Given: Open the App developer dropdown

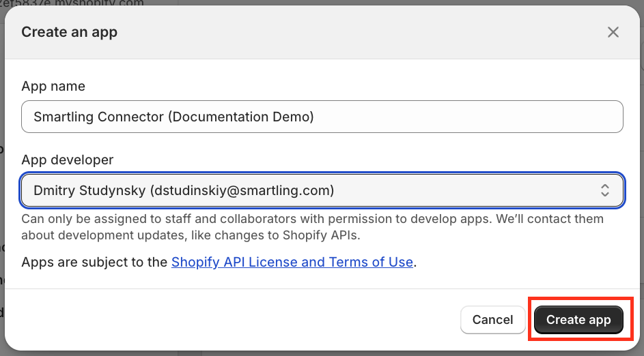Looking at the screenshot, I should point(322,190).
